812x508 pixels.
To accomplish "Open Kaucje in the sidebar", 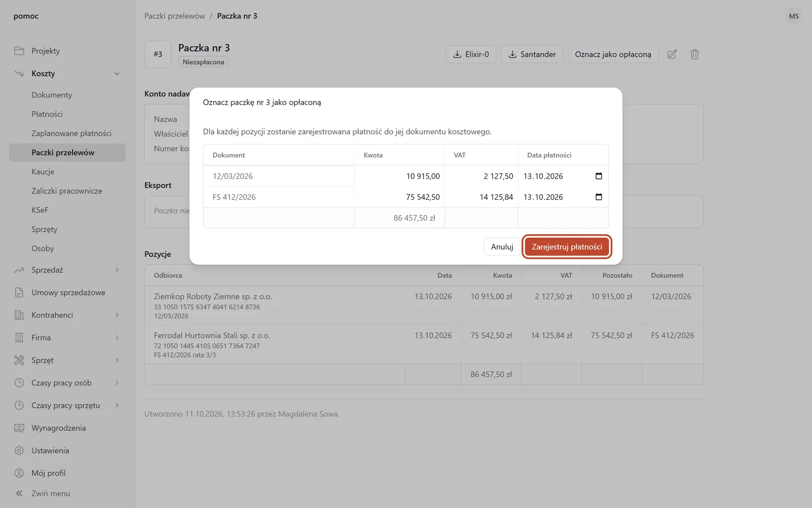I will point(67,172).
